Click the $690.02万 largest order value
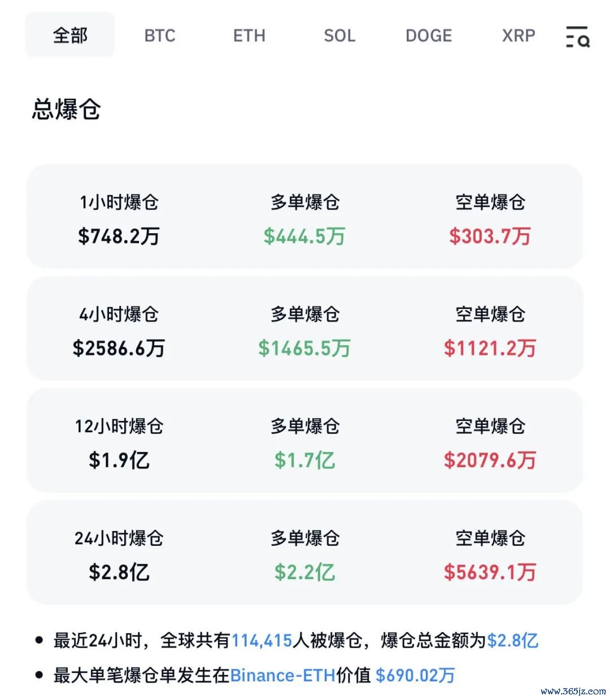Image resolution: width=610 pixels, height=700 pixels. tap(415, 675)
